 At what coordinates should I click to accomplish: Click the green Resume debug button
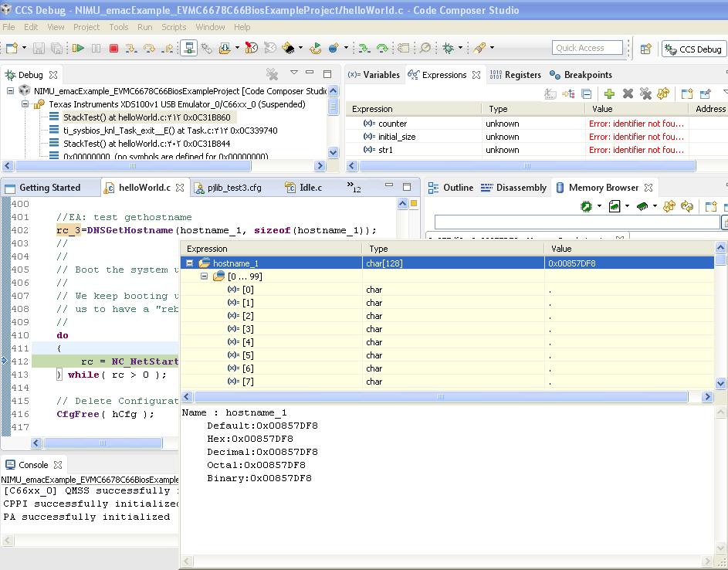click(x=78, y=48)
